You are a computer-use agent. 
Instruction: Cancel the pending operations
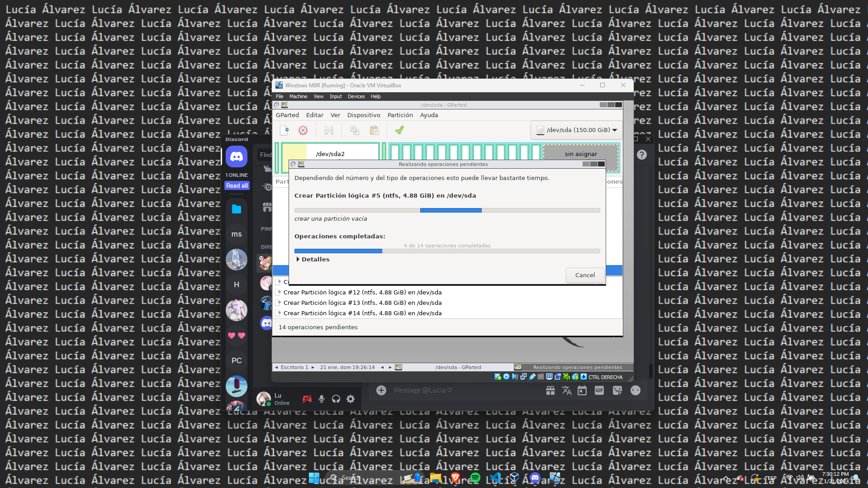click(585, 275)
